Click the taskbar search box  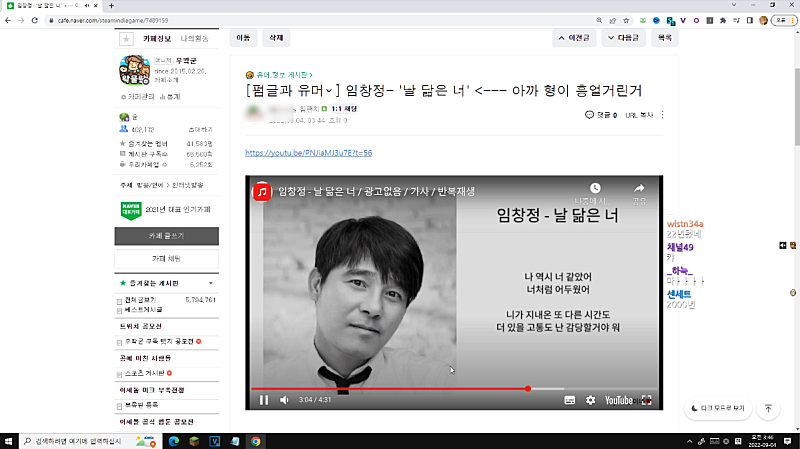click(89, 441)
